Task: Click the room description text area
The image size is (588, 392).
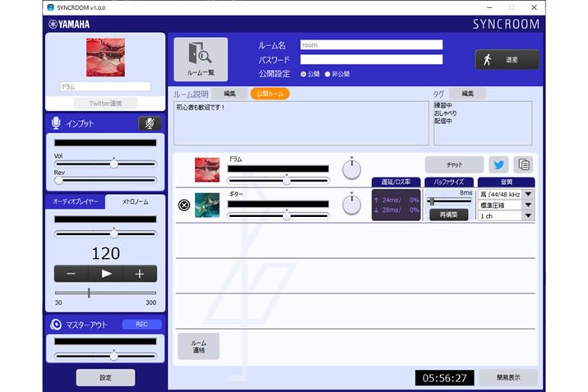Action: coord(301,123)
